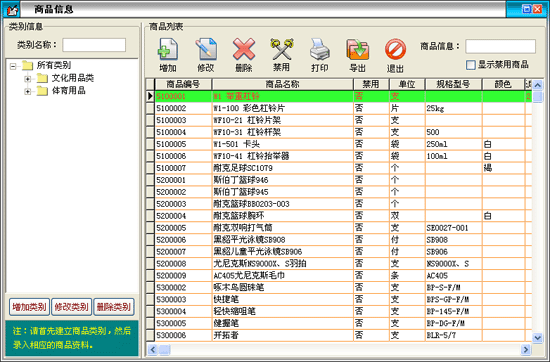Viewport: 550px width, 362px height.
Task: Select the row 耐克足球SC1079
Action: pos(339,168)
